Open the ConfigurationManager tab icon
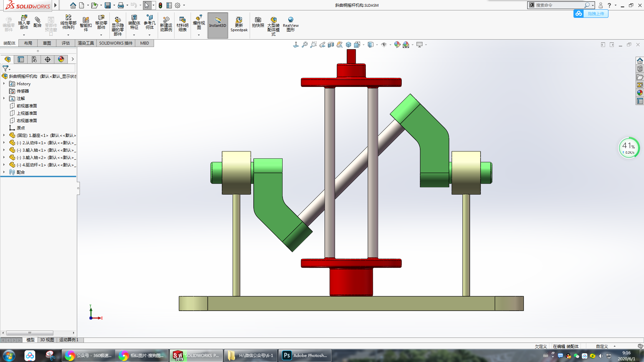This screenshot has width=644, height=362. tap(34, 59)
